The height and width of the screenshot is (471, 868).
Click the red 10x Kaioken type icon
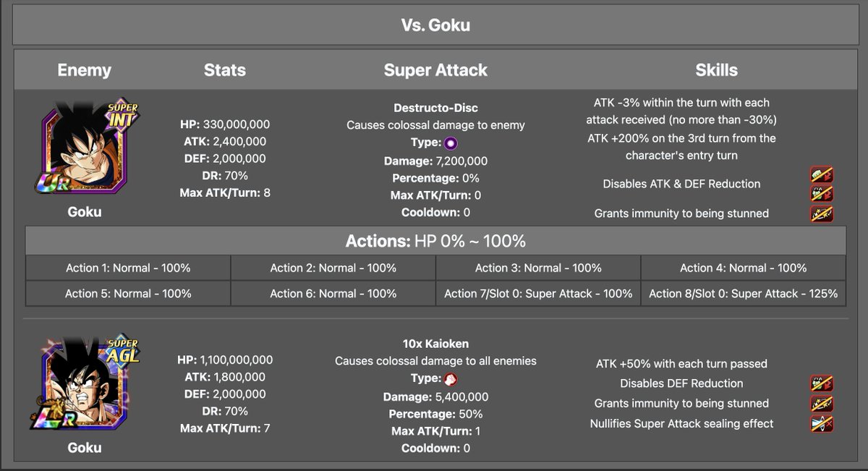click(450, 378)
